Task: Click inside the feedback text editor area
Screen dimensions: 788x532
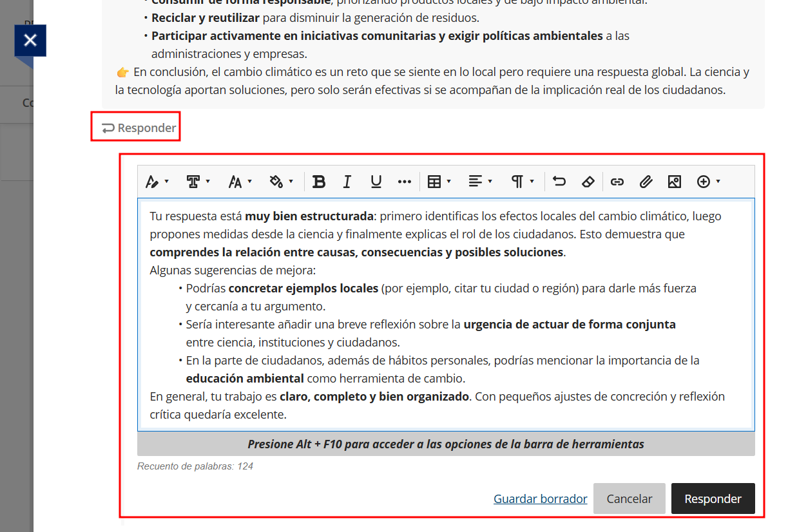Action: pyautogui.click(x=446, y=314)
